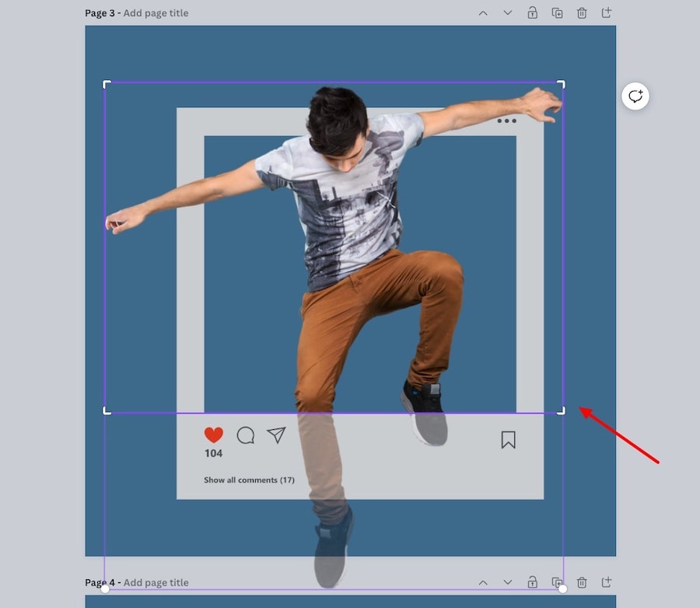Add new page after Page 3

coord(606,12)
